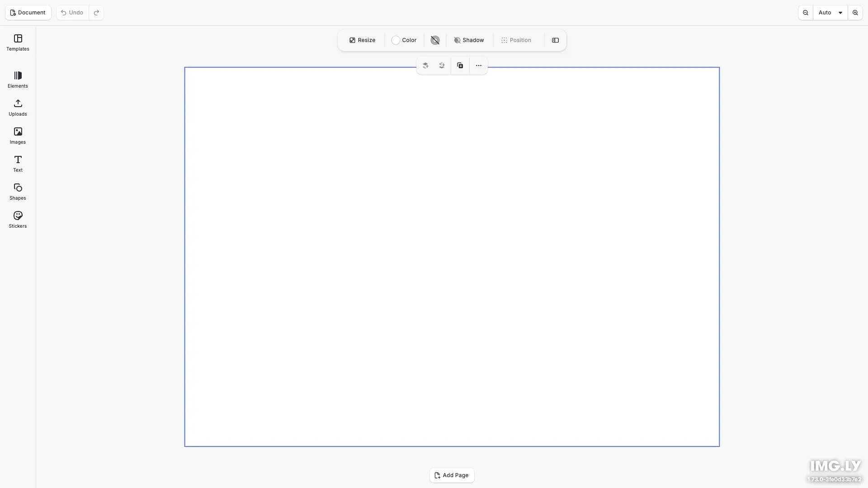Toggle the page Shadow option
This screenshot has height=488, width=868.
pyautogui.click(x=469, y=40)
